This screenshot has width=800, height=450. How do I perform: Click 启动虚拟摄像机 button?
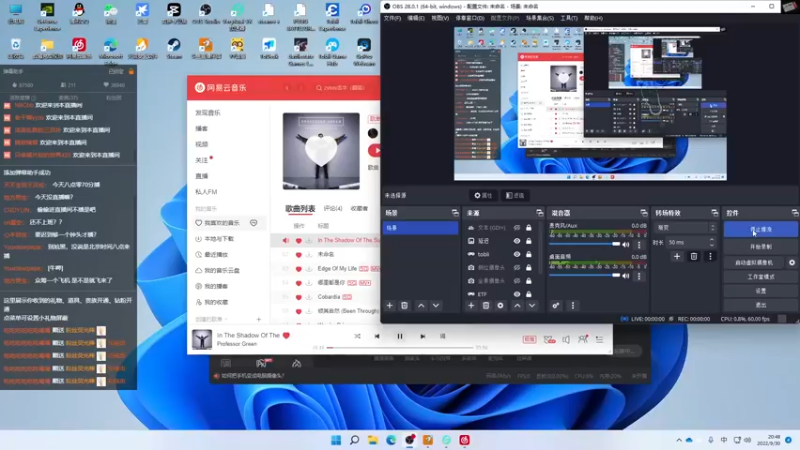click(754, 262)
